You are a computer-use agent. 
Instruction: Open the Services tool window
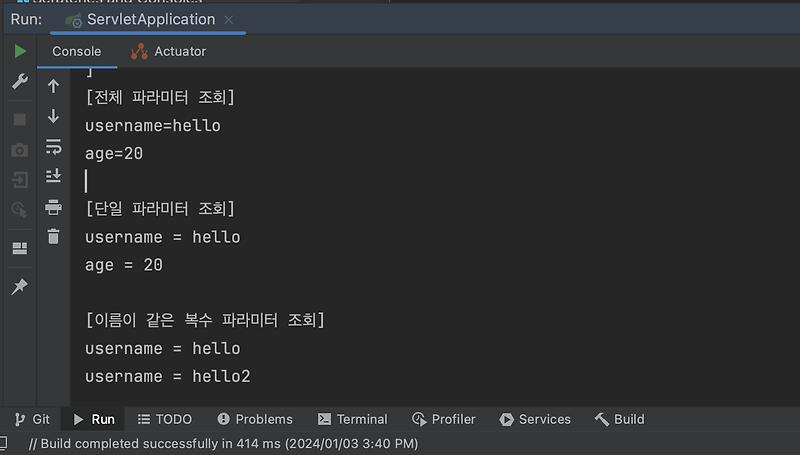pos(535,419)
